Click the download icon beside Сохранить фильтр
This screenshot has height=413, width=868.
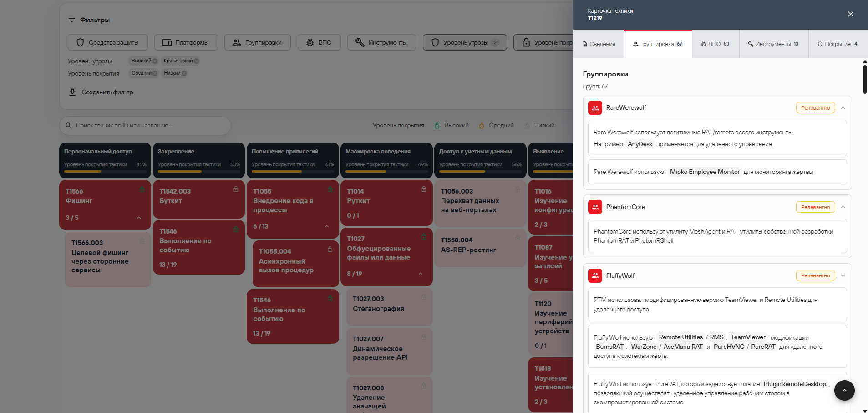[72, 92]
